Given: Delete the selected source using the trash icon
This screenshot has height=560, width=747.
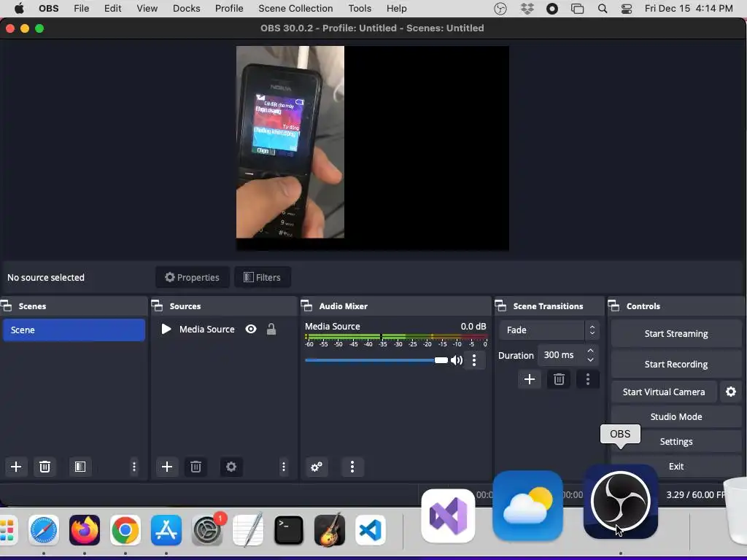Looking at the screenshot, I should (196, 467).
